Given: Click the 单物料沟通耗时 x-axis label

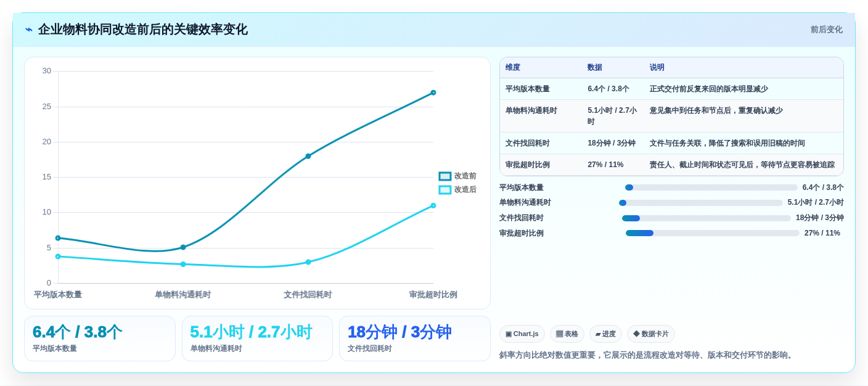Looking at the screenshot, I should (x=183, y=295).
